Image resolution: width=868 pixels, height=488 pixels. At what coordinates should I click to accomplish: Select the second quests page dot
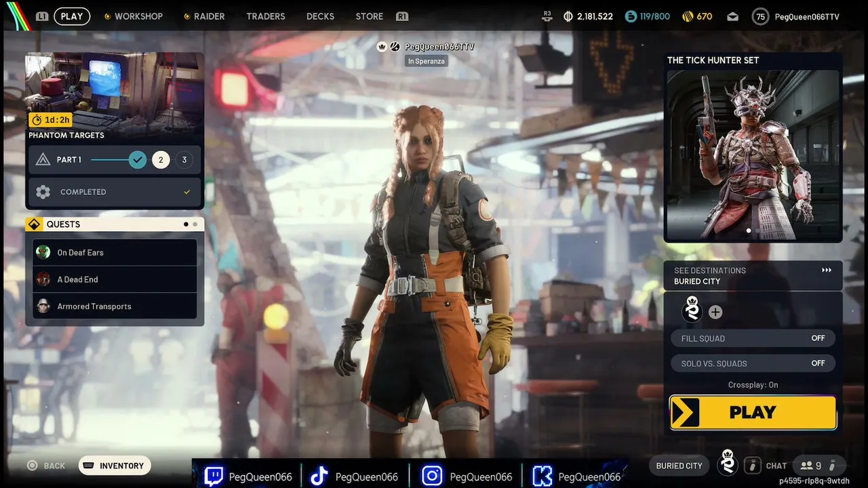pos(195,224)
